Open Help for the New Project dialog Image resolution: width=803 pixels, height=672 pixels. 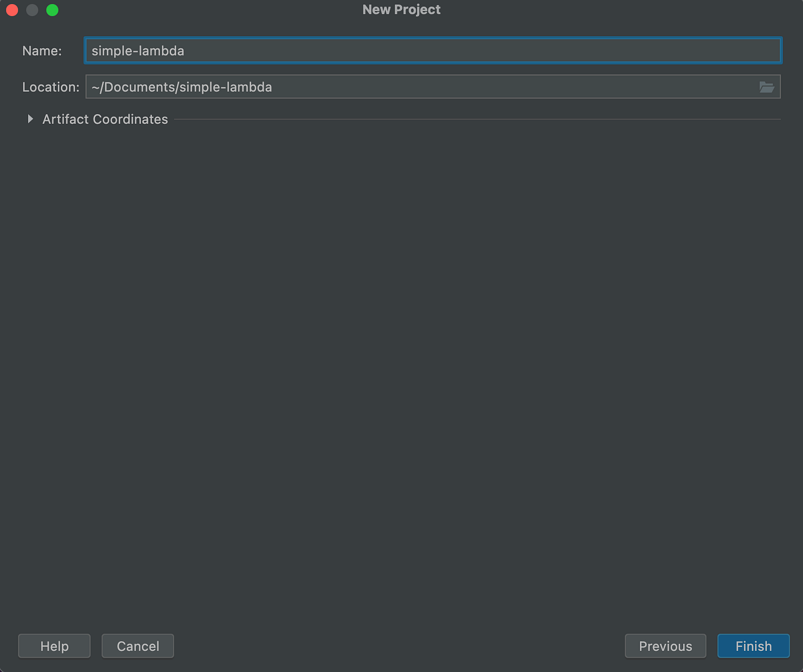54,646
